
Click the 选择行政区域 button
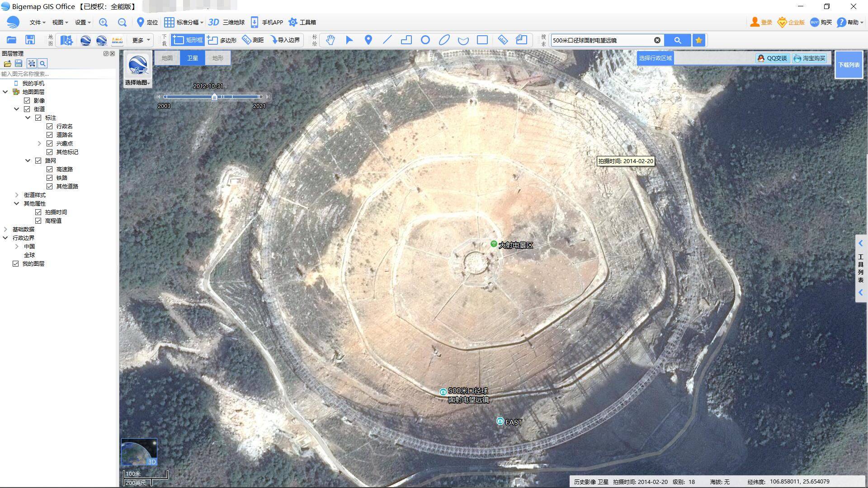coord(655,58)
